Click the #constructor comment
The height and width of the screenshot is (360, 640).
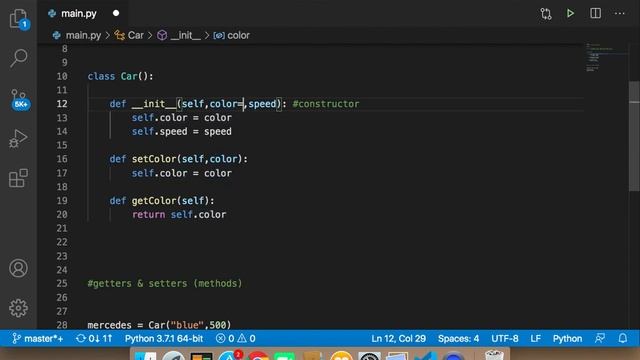click(x=326, y=104)
